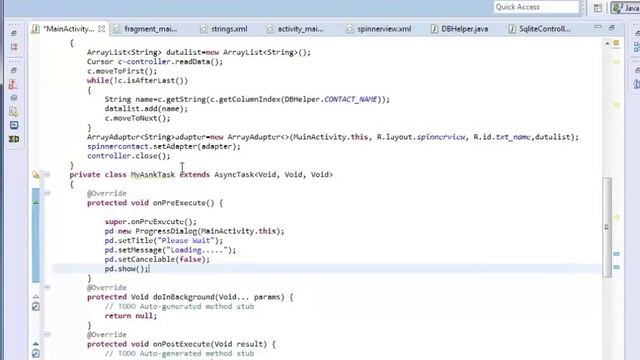Restore the lower left minimized view stack

pyautogui.click(x=14, y=70)
